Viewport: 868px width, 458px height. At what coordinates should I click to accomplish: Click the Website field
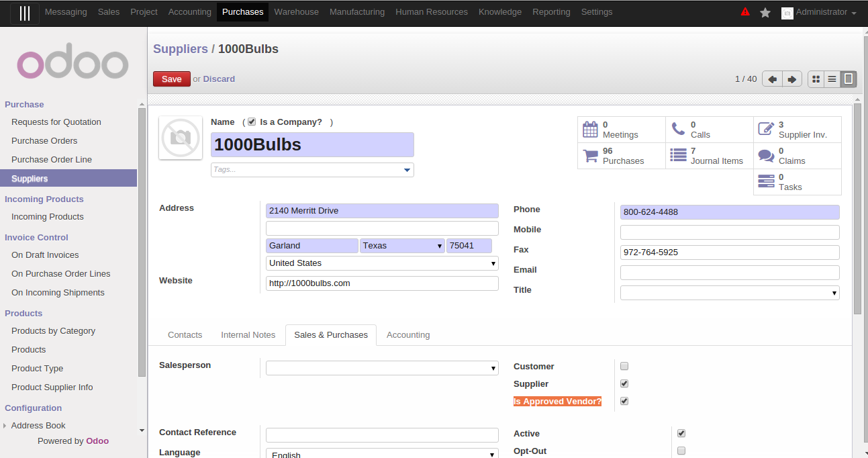pos(382,283)
